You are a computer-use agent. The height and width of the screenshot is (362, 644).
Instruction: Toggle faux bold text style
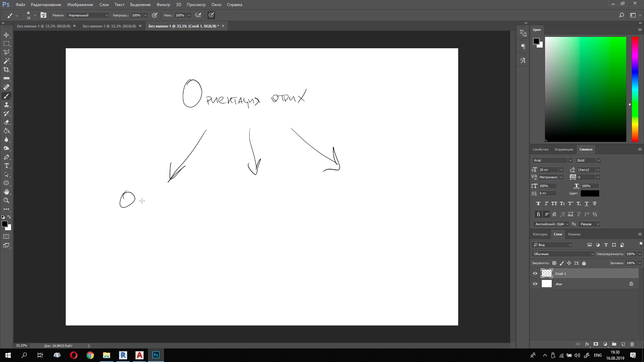(538, 203)
